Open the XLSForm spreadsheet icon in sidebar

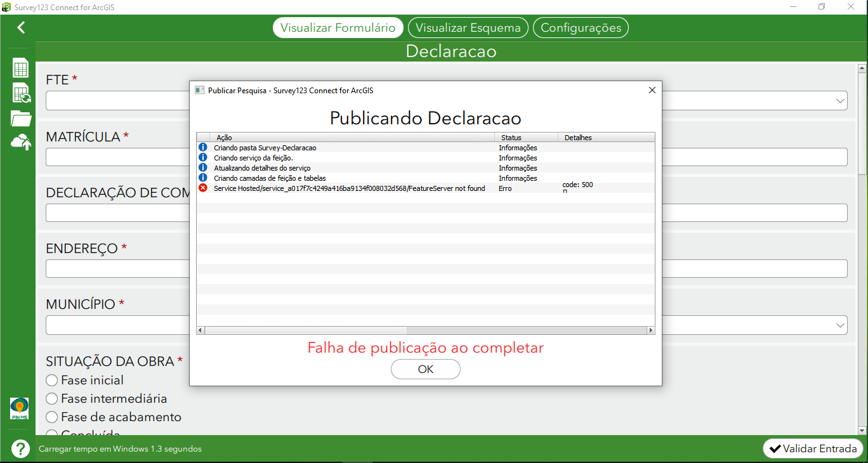(x=21, y=68)
